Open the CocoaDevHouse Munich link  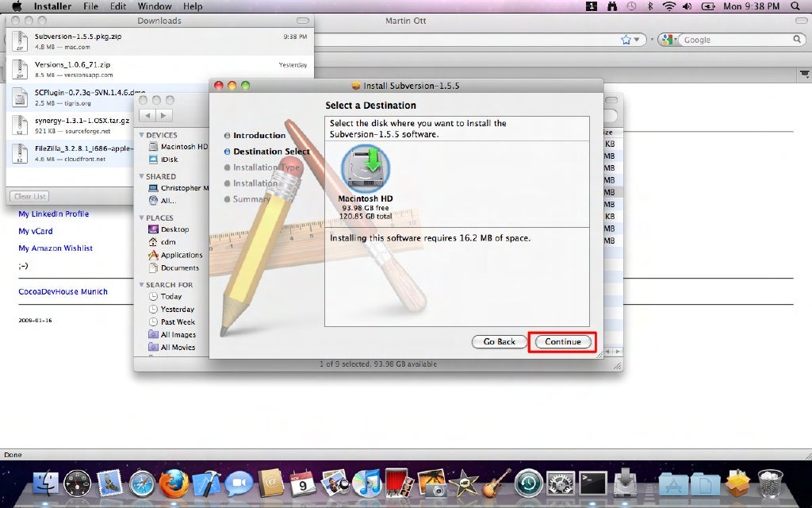point(63,292)
